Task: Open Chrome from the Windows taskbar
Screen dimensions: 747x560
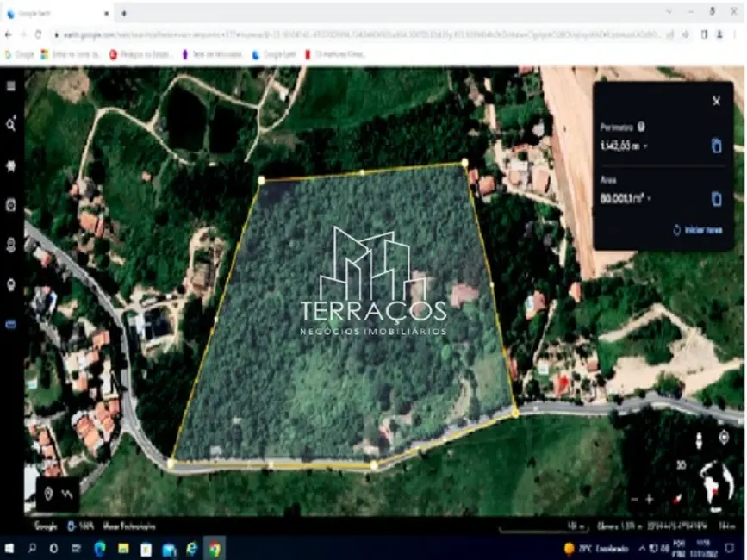Action: (215, 551)
